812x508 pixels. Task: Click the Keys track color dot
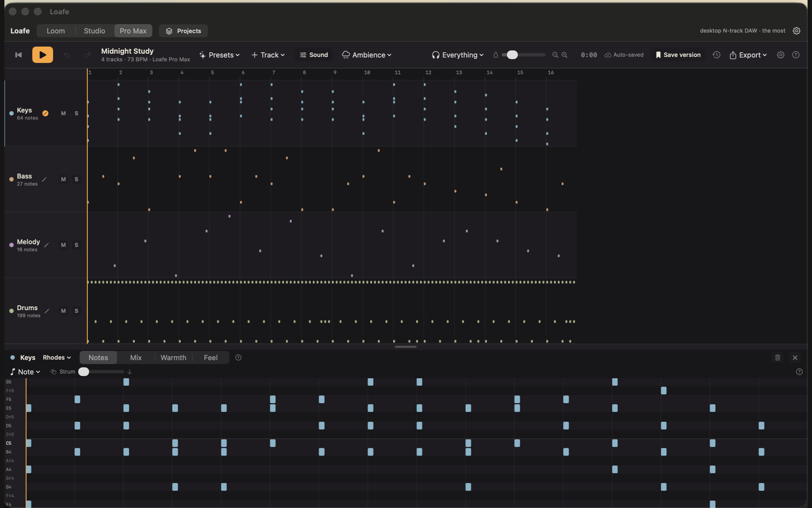coord(11,113)
